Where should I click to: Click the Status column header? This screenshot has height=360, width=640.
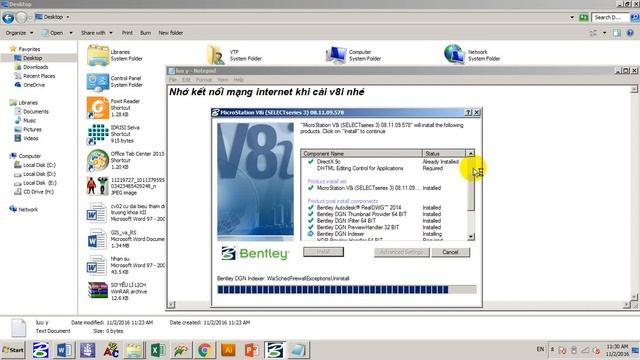(444, 153)
